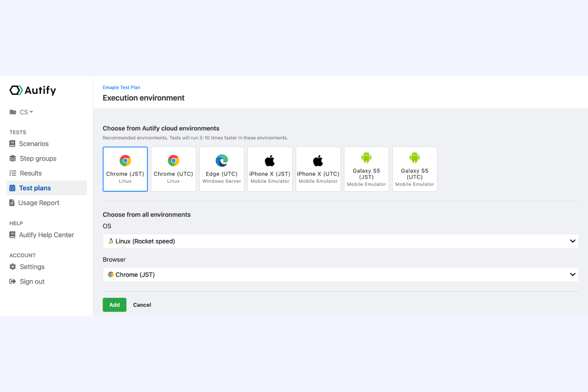This screenshot has height=392, width=588.
Task: Select the Chrome (JST) Linux cloud environment icon
Action: point(125,169)
